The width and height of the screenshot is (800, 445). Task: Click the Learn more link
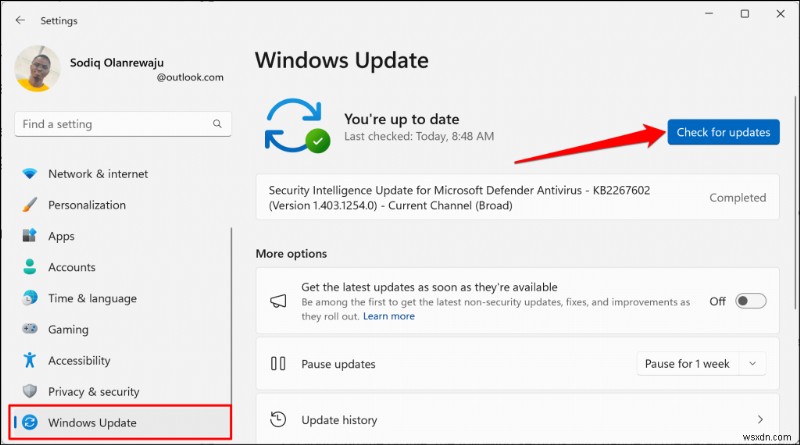point(389,316)
